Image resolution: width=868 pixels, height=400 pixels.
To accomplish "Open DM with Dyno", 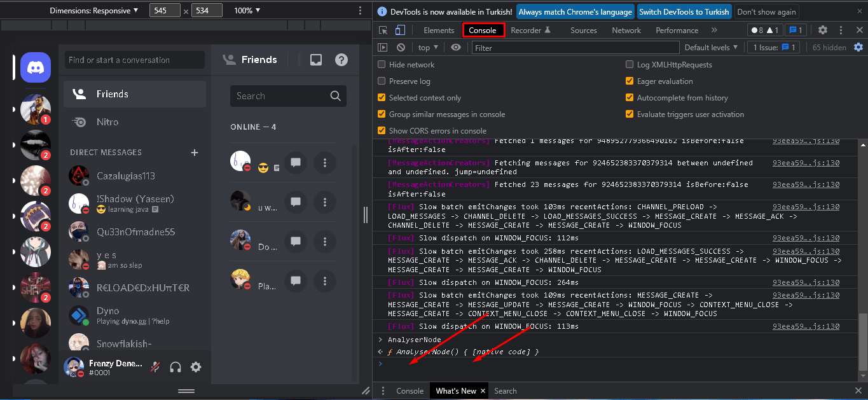I will pos(135,315).
